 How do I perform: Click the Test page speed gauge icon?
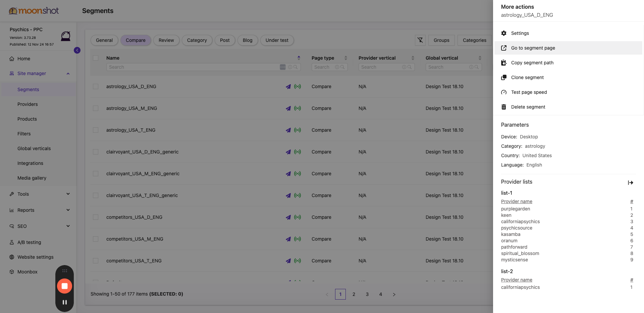coord(504,92)
